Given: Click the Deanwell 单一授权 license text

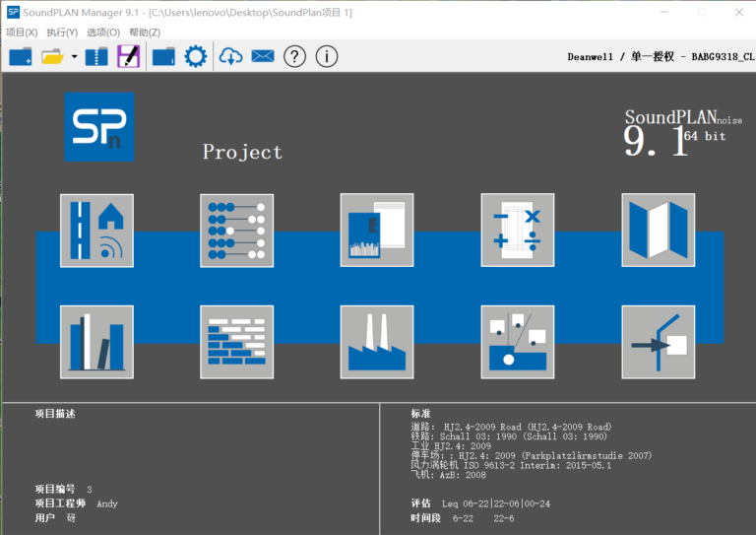Looking at the screenshot, I should coord(661,56).
